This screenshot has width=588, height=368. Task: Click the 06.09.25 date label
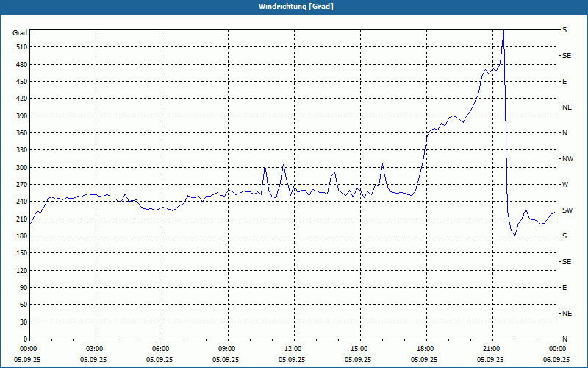(x=556, y=360)
